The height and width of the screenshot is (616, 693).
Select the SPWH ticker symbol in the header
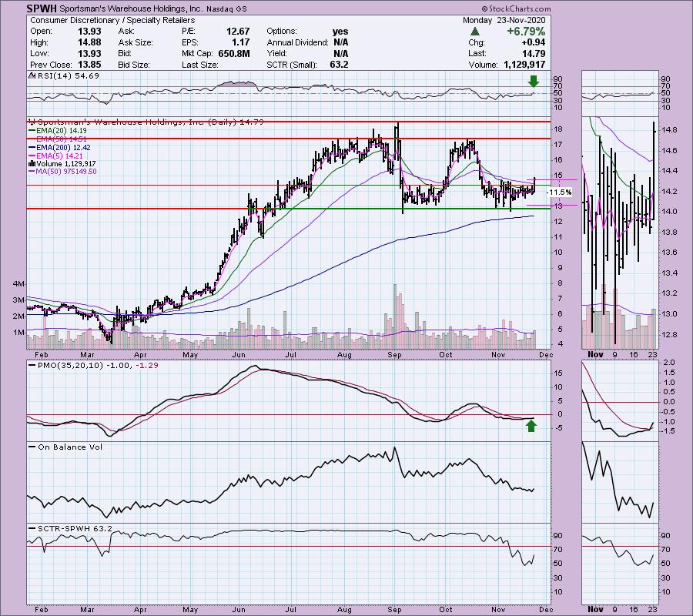41,8
